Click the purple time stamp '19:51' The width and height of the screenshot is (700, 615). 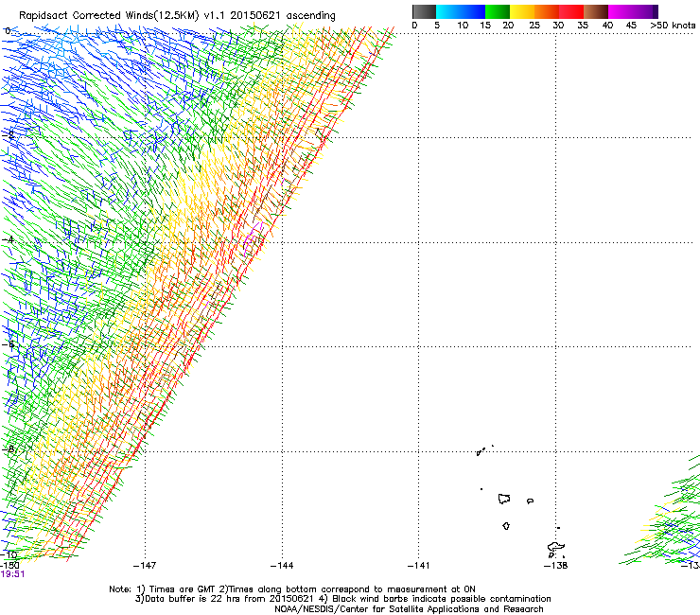click(x=12, y=574)
